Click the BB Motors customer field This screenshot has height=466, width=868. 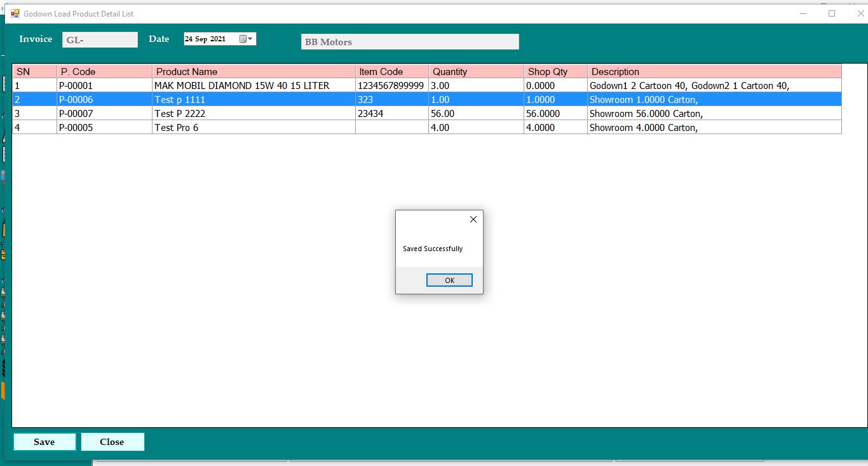[x=409, y=41]
